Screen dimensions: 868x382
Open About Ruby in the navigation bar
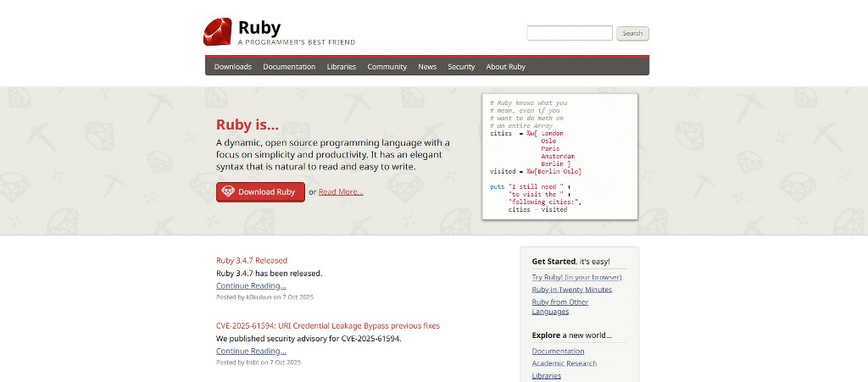(x=505, y=66)
